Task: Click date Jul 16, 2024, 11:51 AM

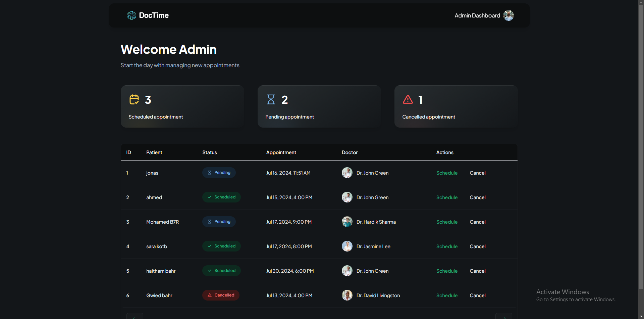Action: point(288,173)
